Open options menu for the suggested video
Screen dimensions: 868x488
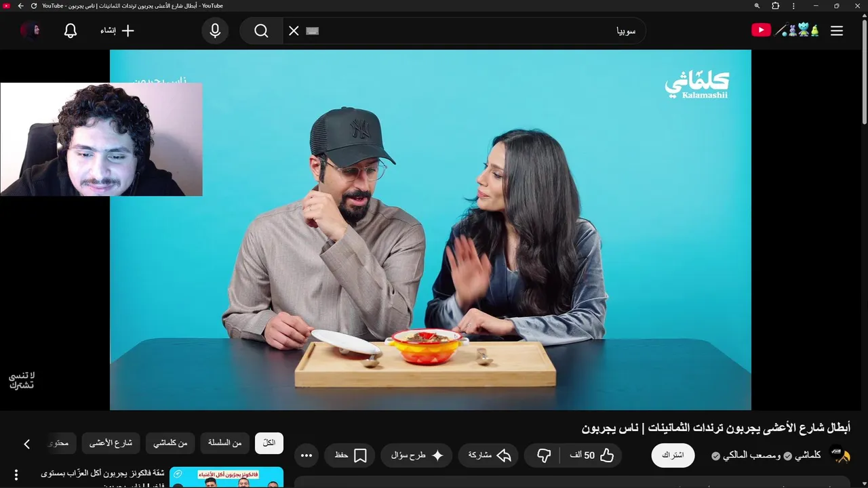[x=16, y=475]
